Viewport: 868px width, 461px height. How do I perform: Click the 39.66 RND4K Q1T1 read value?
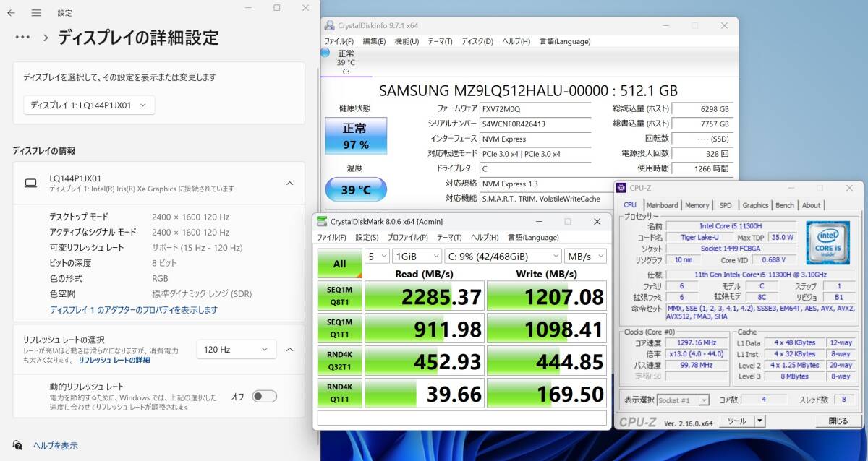coord(424,394)
